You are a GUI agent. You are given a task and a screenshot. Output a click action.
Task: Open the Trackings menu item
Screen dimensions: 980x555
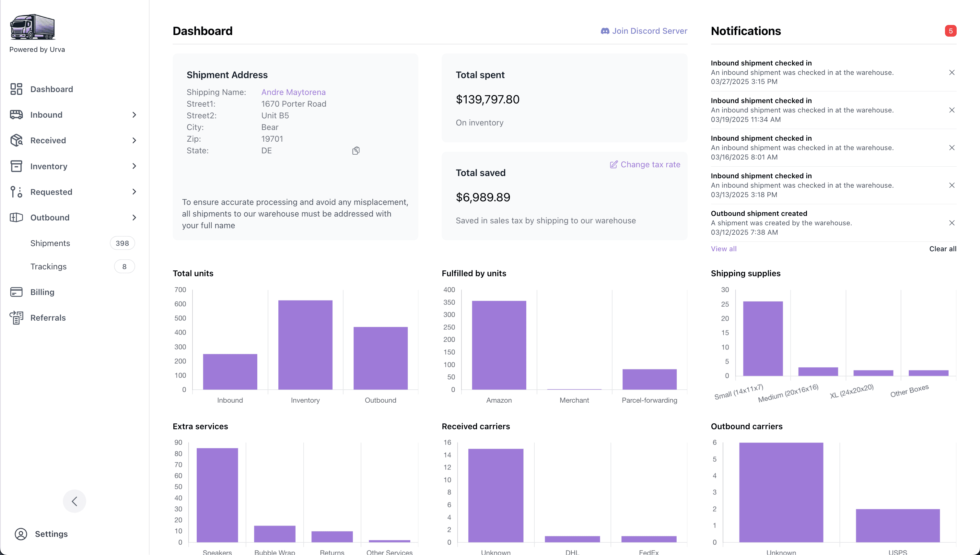(x=48, y=266)
